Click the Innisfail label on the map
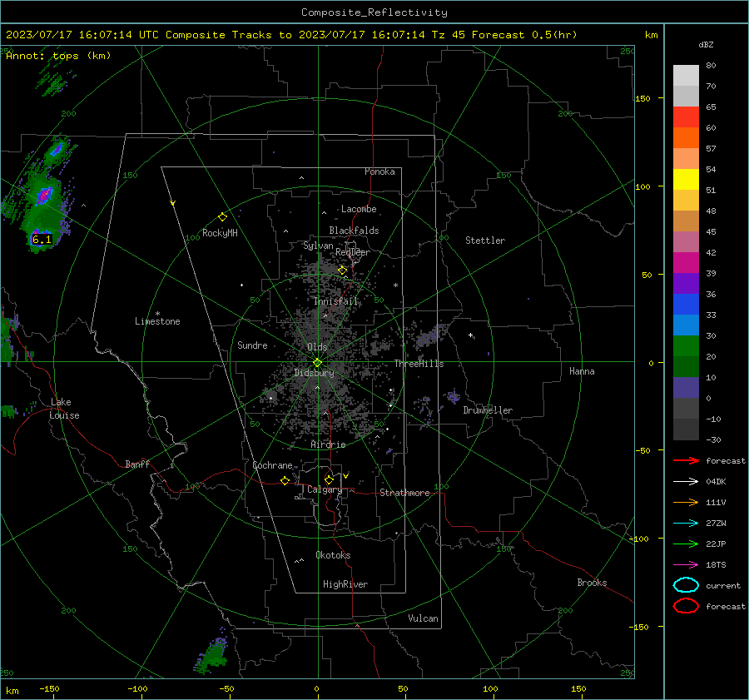Image resolution: width=749 pixels, height=700 pixels. tap(335, 301)
